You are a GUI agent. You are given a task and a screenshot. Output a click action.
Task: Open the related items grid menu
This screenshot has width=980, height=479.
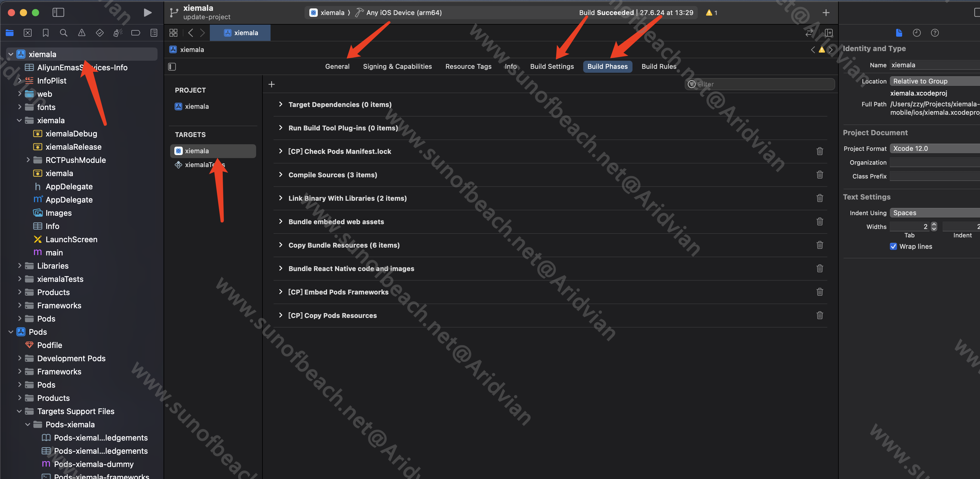173,33
